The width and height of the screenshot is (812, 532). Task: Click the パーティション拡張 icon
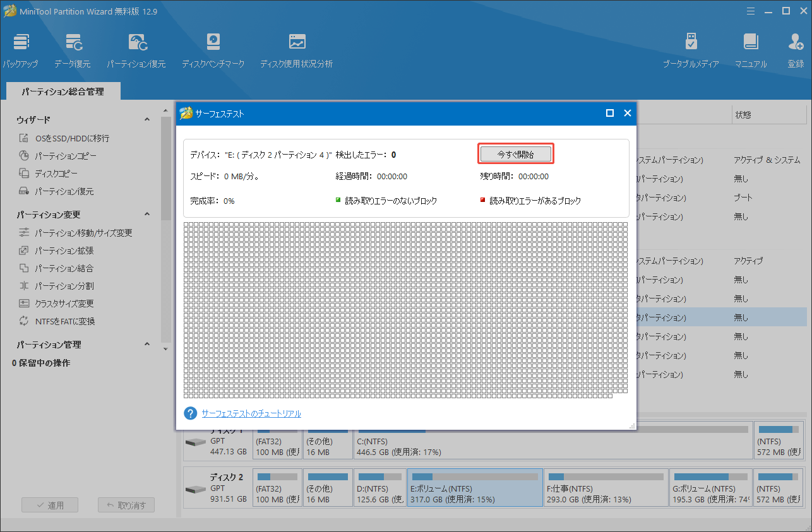[24, 251]
